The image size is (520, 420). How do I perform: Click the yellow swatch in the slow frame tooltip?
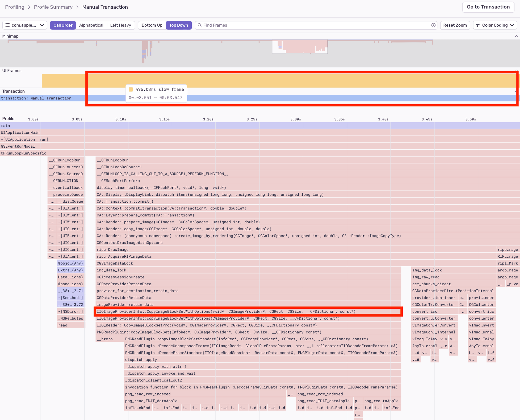pos(131,89)
